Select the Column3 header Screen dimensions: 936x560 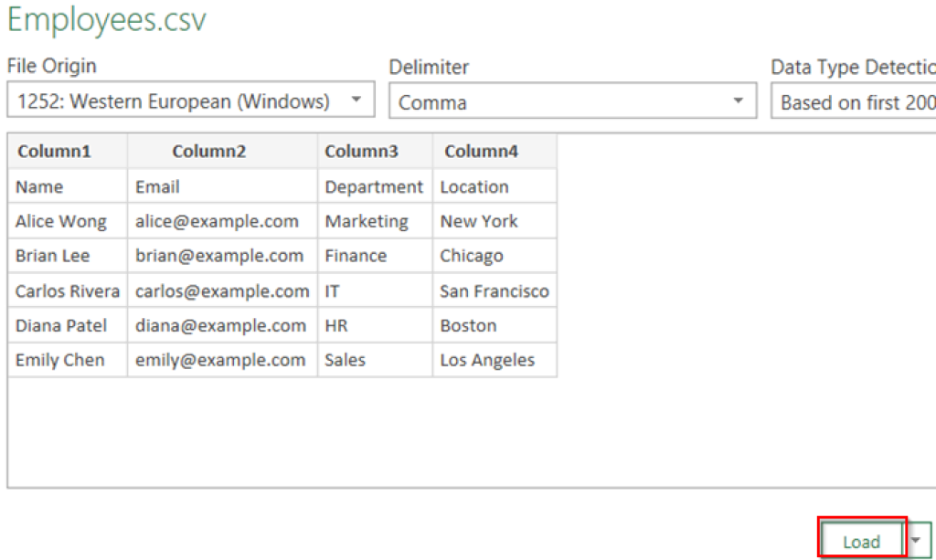point(374,152)
